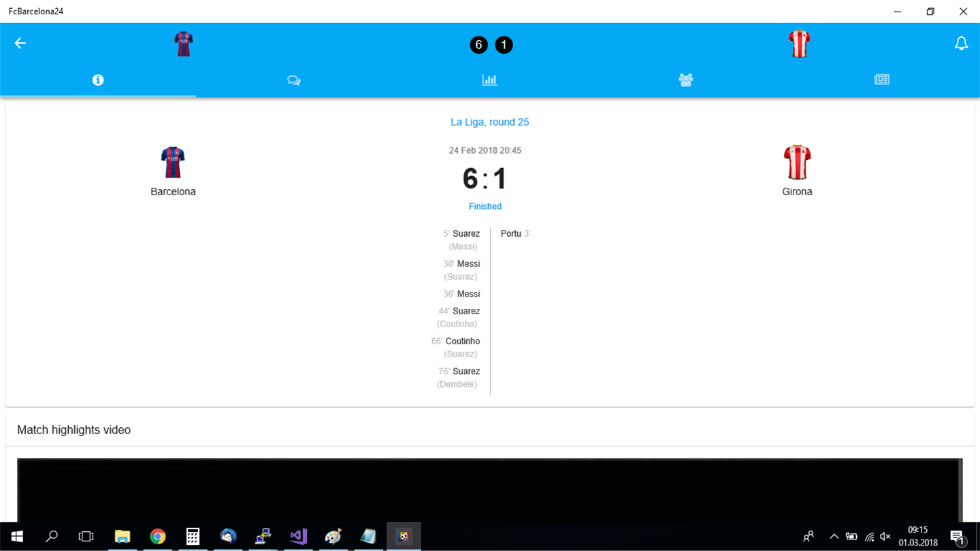The width and height of the screenshot is (980, 551).
Task: Show hidden system tray icons
Action: pos(834,537)
